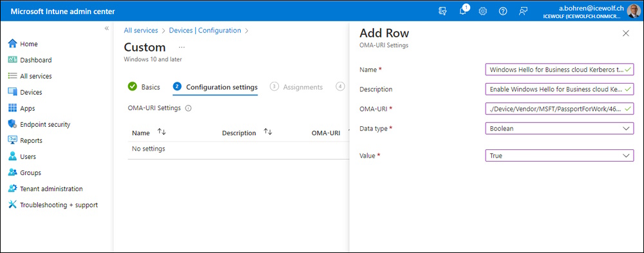
Task: Open the feedback icon in header
Action: 523,11
